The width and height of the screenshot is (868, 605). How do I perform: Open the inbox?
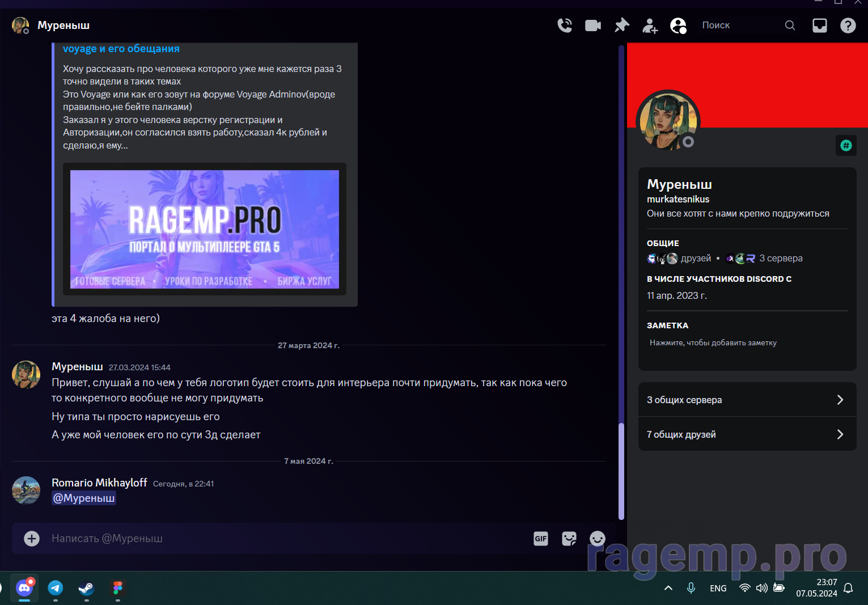pyautogui.click(x=820, y=26)
